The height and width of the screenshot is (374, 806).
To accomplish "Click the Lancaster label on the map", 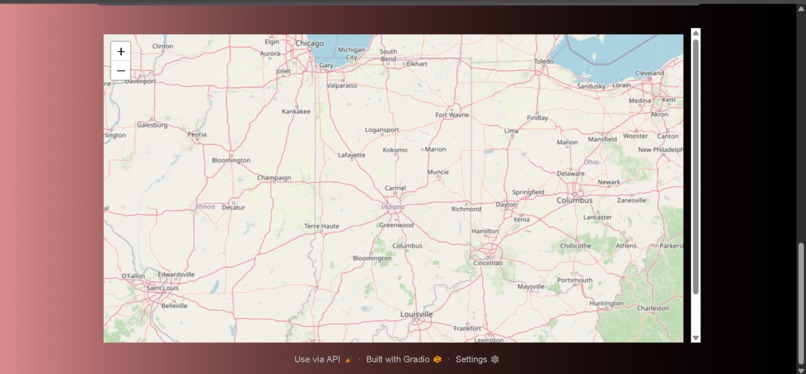I will [x=597, y=217].
